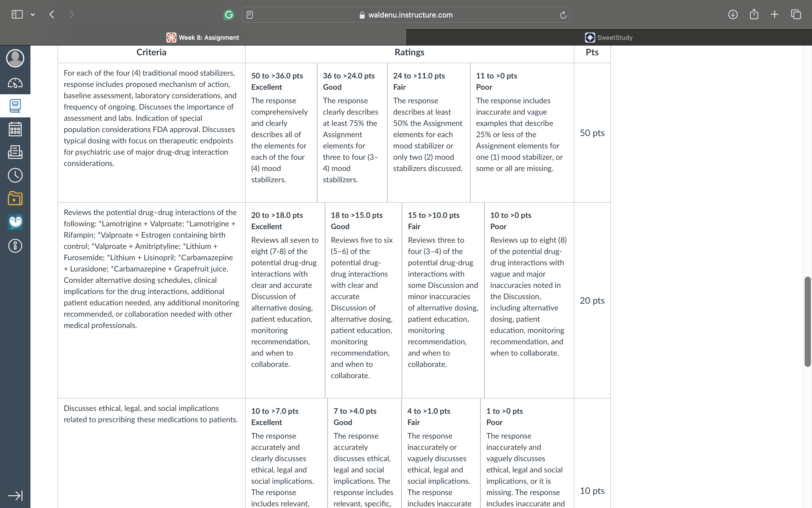Go forward to the next page
This screenshot has width=812, height=508.
pyautogui.click(x=71, y=14)
